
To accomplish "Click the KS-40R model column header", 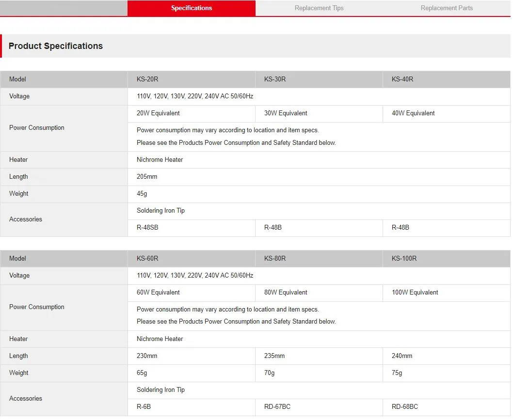I will [402, 79].
